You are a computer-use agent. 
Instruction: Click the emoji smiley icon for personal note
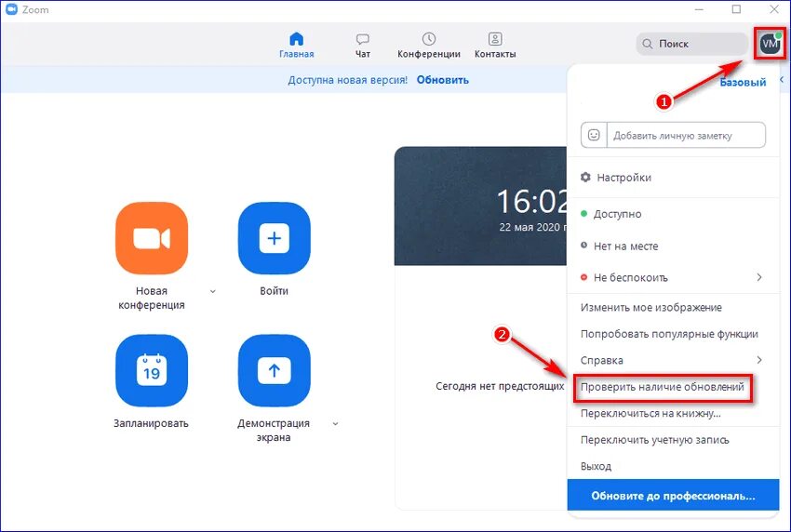pos(594,135)
